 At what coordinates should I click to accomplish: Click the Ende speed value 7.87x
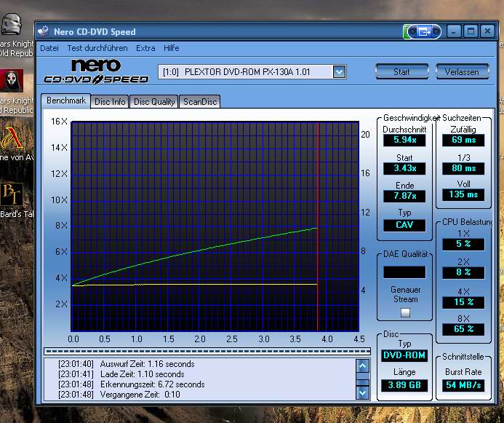(x=404, y=196)
